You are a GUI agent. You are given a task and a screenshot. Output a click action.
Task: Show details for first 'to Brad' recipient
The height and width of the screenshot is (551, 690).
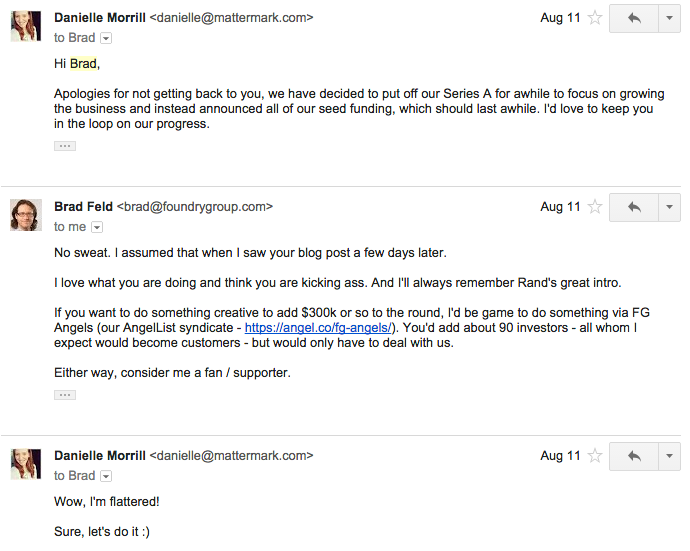click(x=106, y=38)
